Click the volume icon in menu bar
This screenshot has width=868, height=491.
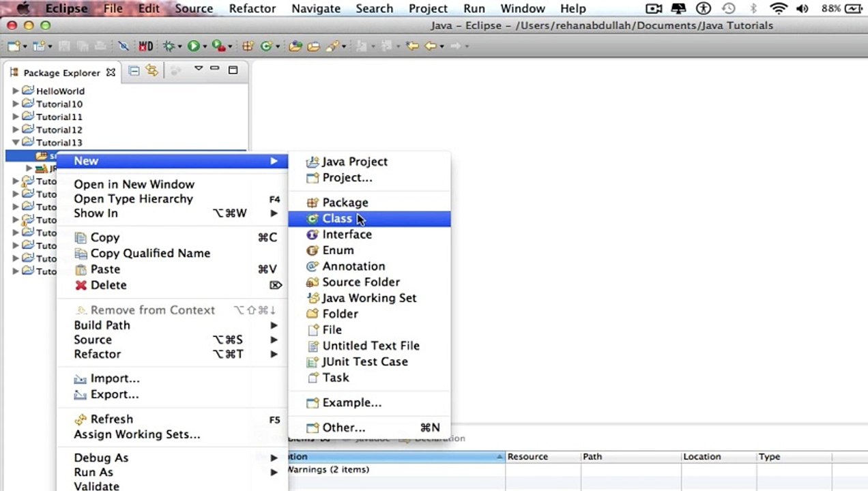[802, 8]
